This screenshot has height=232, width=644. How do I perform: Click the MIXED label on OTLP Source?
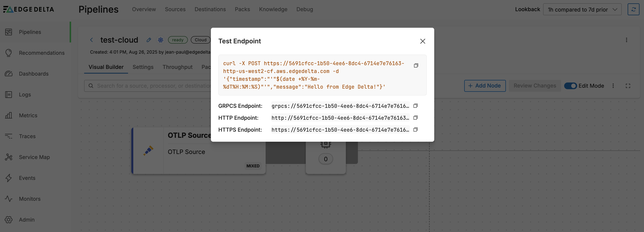253,166
